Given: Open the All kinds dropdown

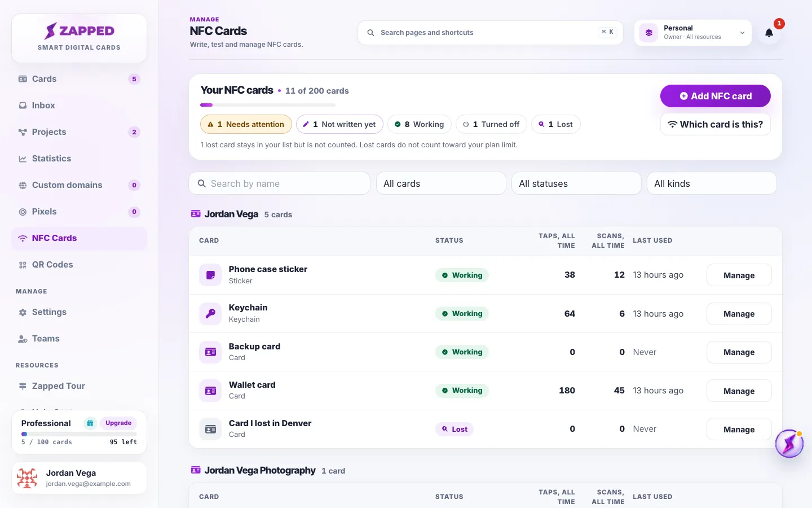Looking at the screenshot, I should pos(712,183).
